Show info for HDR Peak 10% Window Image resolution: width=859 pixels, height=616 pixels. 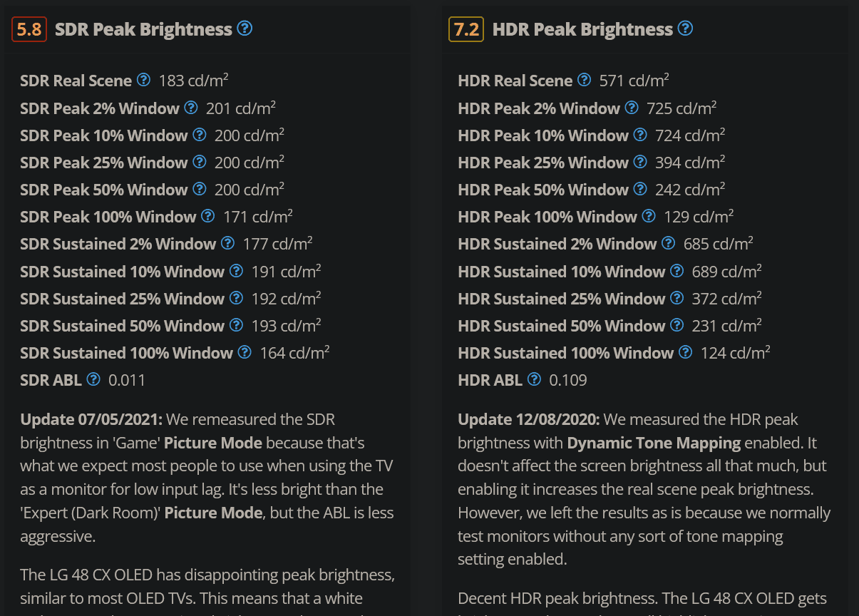tap(639, 135)
